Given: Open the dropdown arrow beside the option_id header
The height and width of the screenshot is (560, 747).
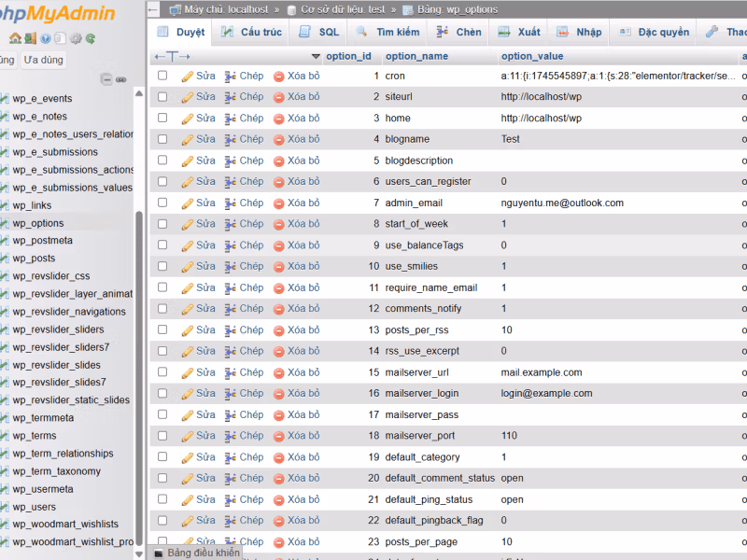Looking at the screenshot, I should [316, 56].
